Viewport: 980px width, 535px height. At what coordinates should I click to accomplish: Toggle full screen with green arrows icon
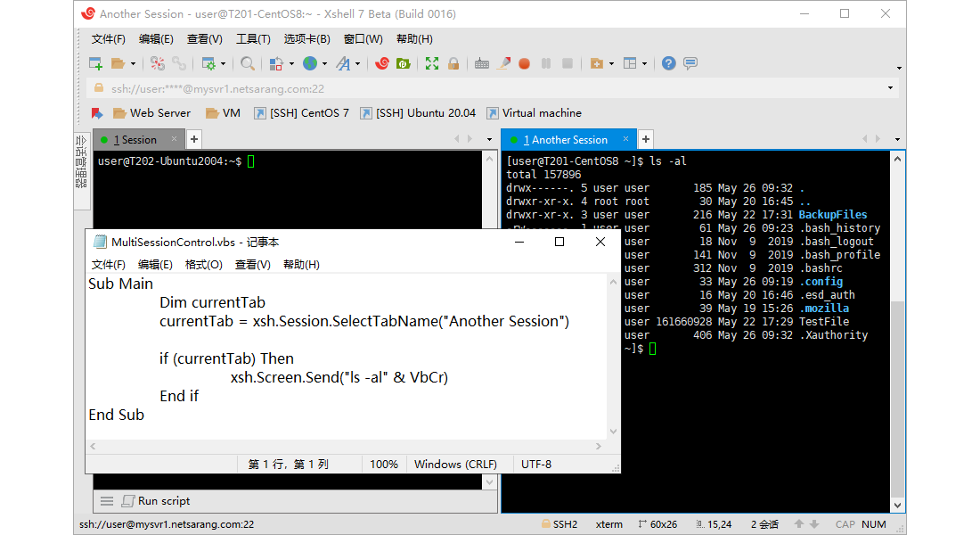[x=432, y=63]
